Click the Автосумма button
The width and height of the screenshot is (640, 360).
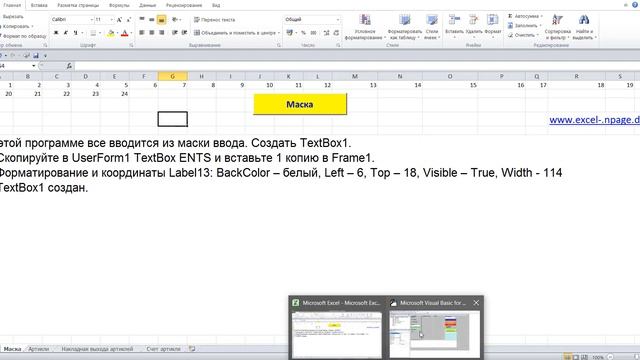pos(524,16)
